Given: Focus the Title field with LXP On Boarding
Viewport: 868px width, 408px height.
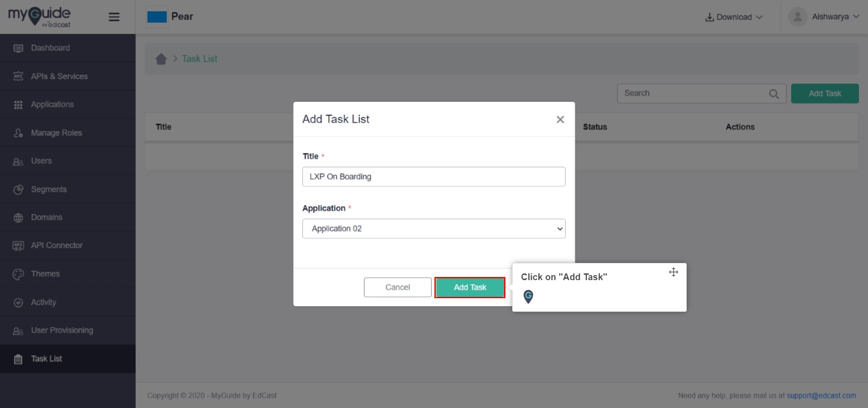Looking at the screenshot, I should [434, 177].
